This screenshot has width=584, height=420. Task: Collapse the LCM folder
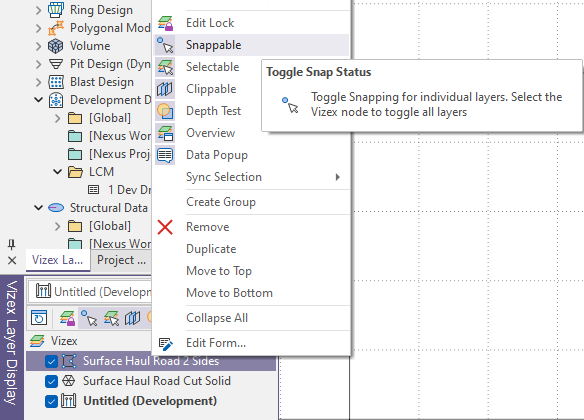(57, 172)
